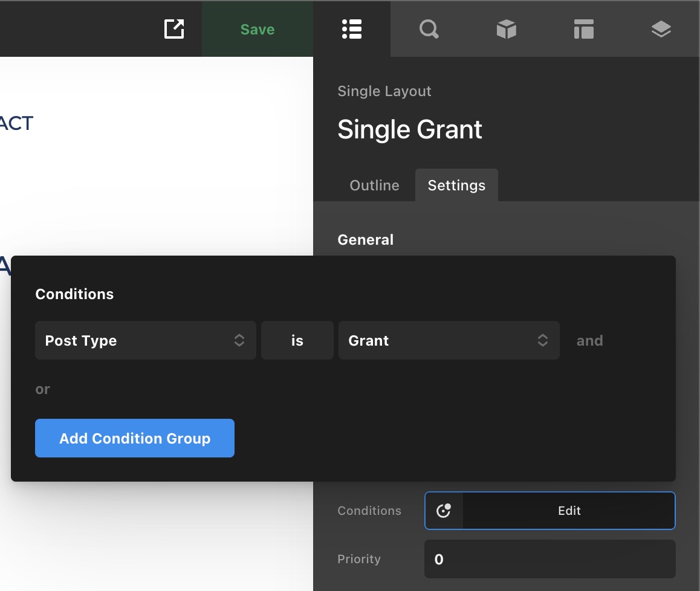
Task: Click the dynamic content icon beside Edit
Action: pos(444,511)
